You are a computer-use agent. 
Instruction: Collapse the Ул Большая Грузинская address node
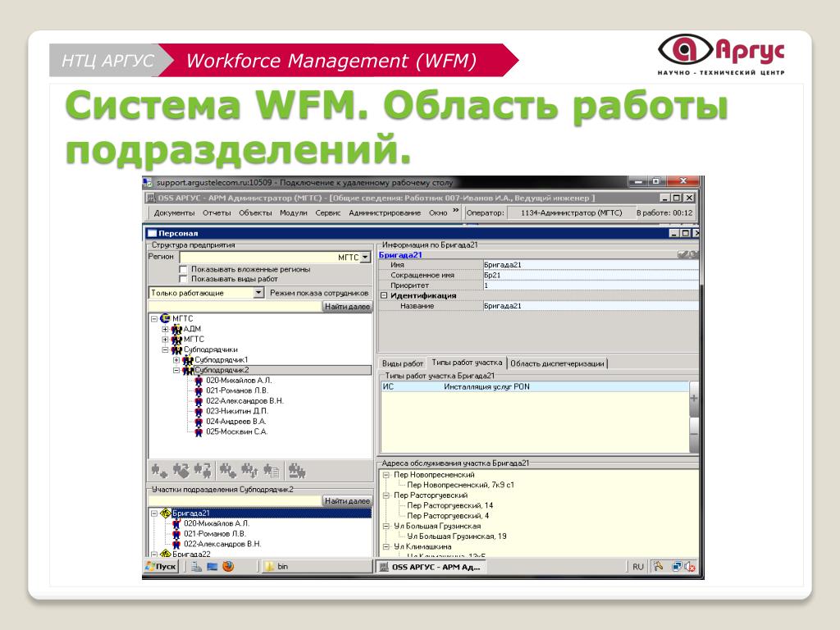tap(386, 526)
